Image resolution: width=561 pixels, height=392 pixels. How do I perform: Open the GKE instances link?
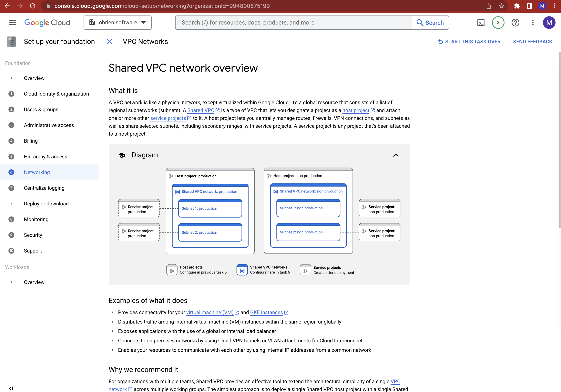(267, 312)
